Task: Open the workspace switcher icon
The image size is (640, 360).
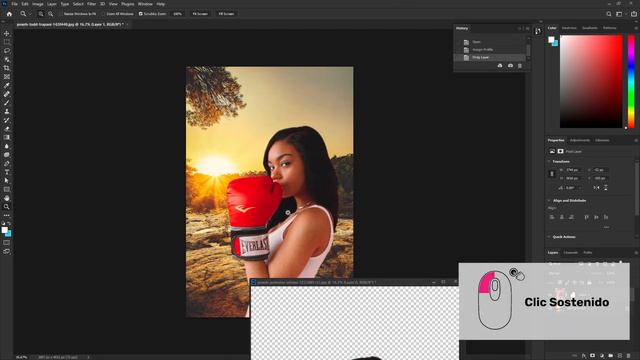Action: (x=619, y=14)
